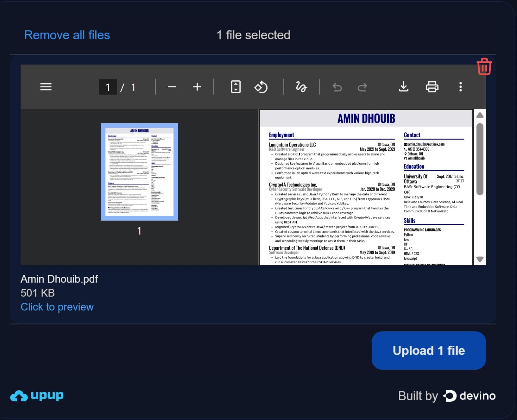Print the PDF document

(432, 87)
